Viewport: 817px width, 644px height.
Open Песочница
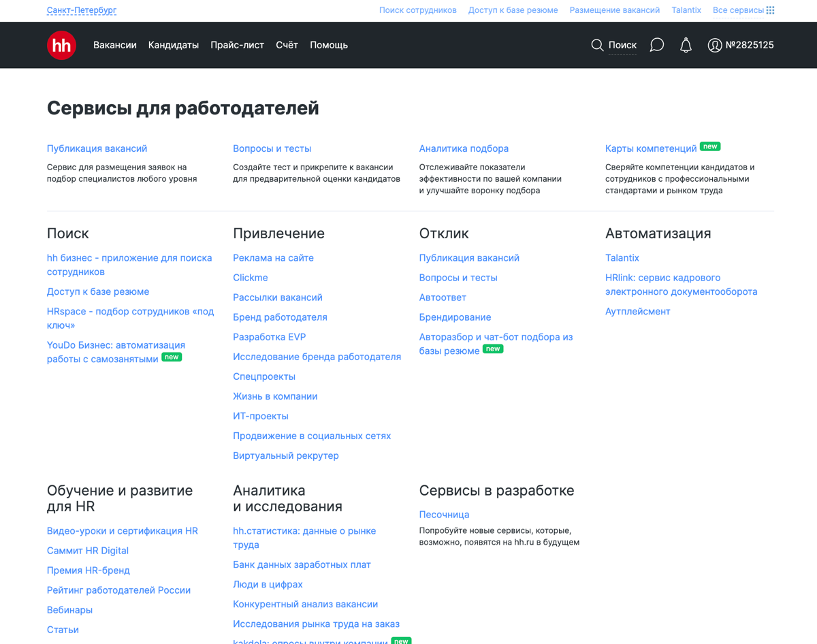[x=444, y=515]
